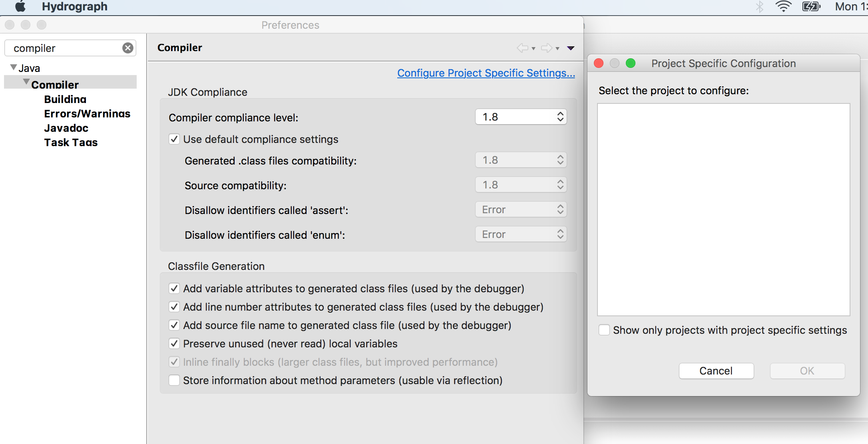Select Errors/Warnings preference page
868x444 pixels.
(x=87, y=114)
